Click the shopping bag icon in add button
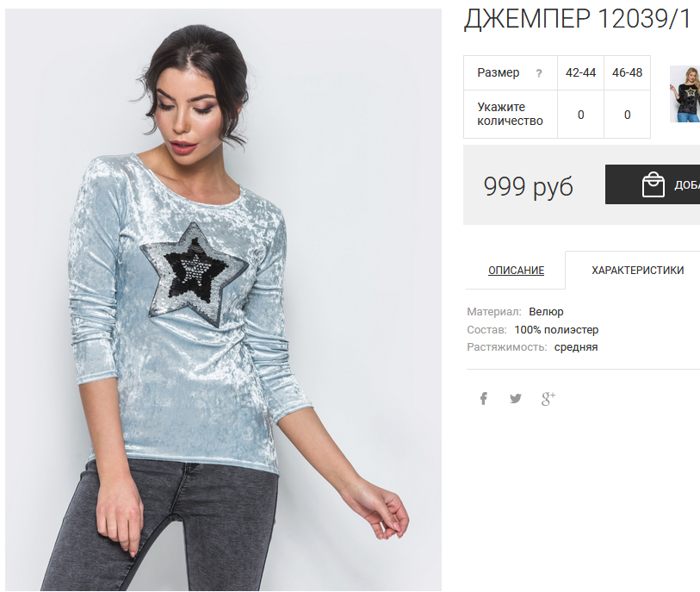 654,184
